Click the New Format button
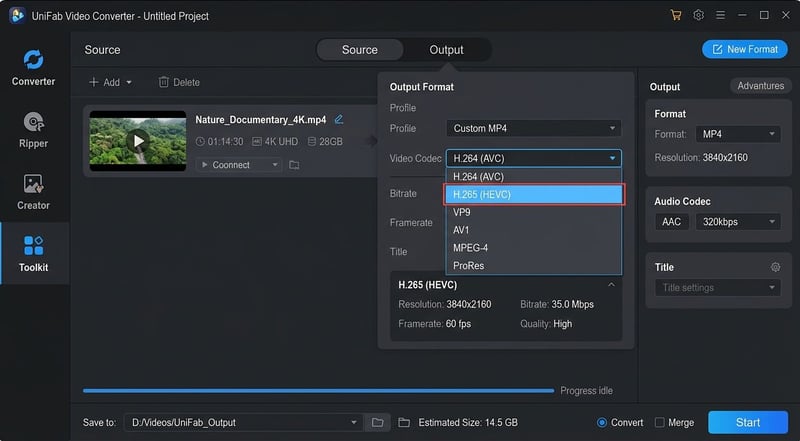800x441 pixels. [x=745, y=49]
